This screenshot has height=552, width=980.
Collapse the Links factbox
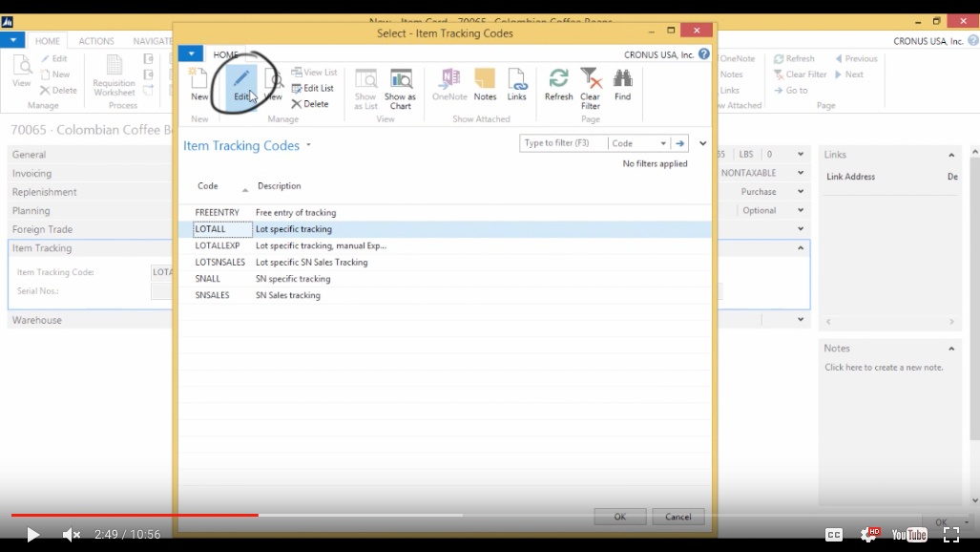coord(951,155)
